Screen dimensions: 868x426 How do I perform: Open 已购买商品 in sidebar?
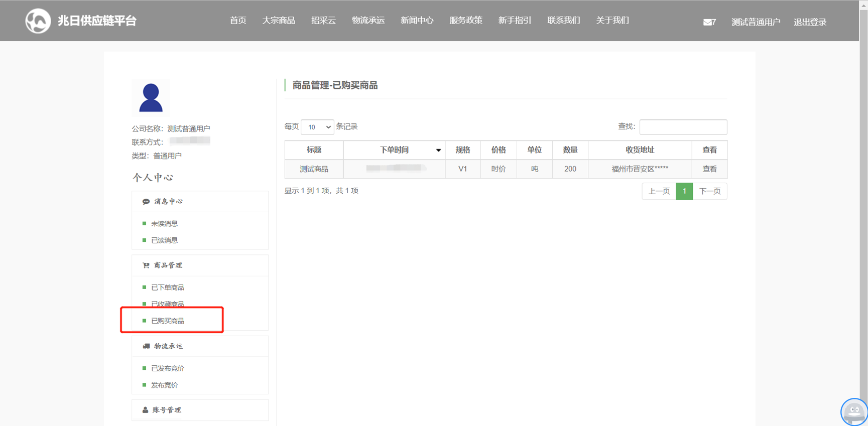pyautogui.click(x=168, y=321)
